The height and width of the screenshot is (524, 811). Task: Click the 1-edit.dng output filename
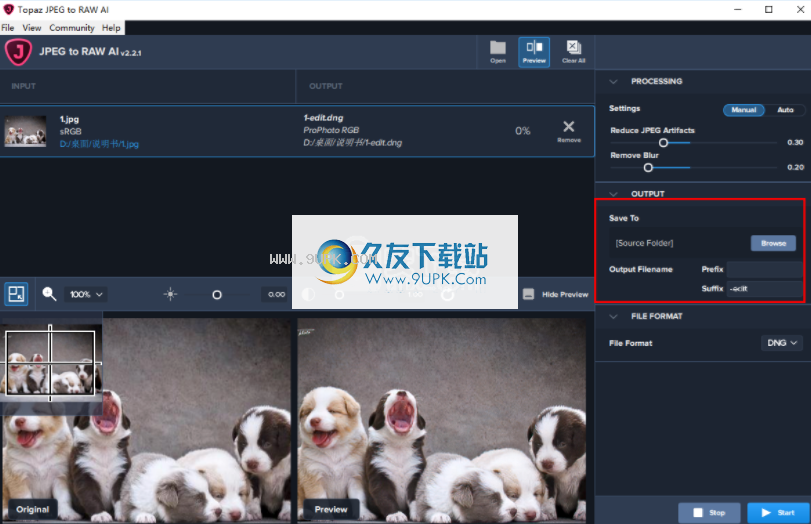[x=323, y=118]
